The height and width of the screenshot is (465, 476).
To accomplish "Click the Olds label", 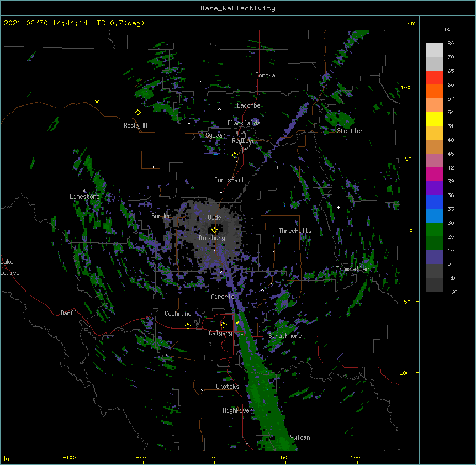I will [x=214, y=218].
